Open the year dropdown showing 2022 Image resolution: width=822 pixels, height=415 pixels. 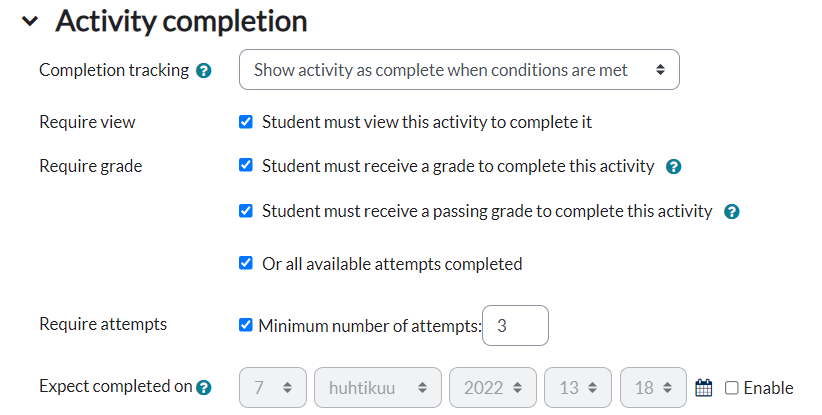pos(492,387)
